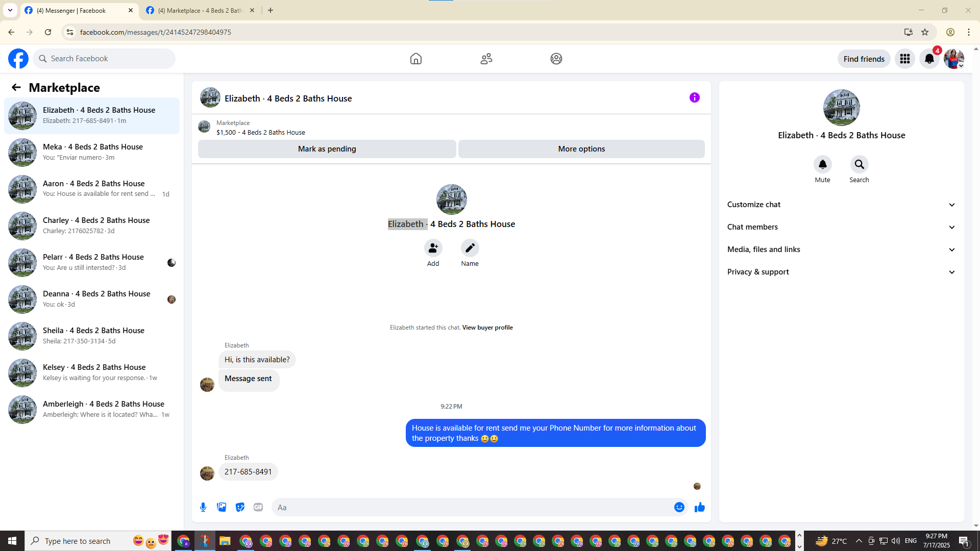The image size is (980, 551).
Task: Expand Privacy & support section
Action: tap(842, 272)
